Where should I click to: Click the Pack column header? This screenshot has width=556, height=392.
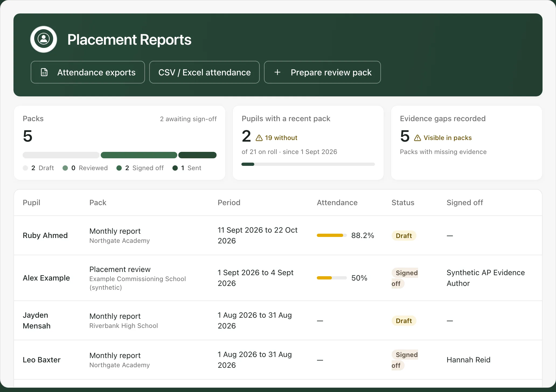pos(98,202)
